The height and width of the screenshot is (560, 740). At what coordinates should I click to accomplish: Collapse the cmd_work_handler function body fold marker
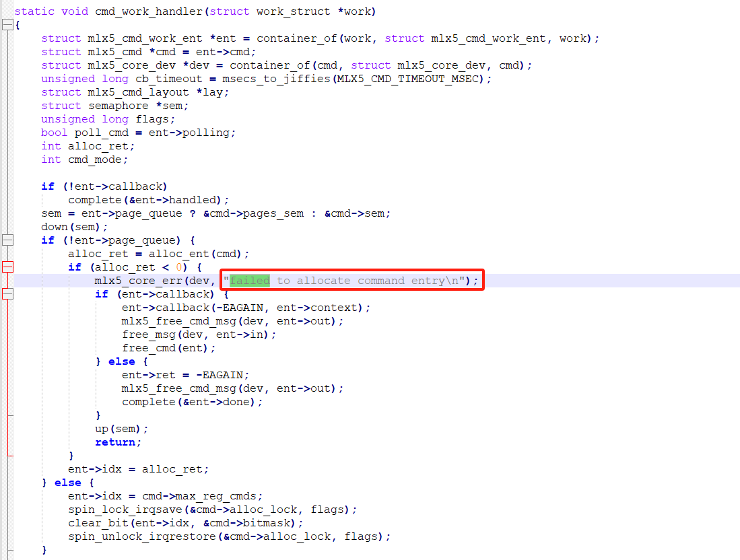[x=7, y=25]
